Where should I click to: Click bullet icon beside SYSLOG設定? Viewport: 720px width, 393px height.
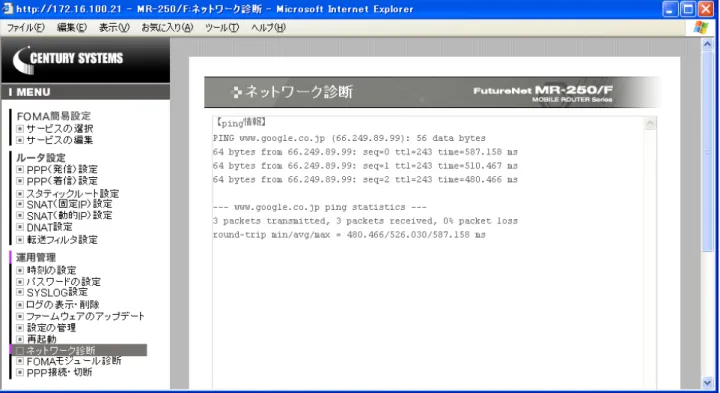pyautogui.click(x=20, y=292)
